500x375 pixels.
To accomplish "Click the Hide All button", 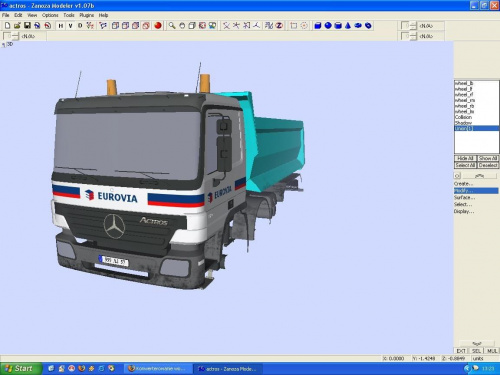I will click(x=465, y=158).
